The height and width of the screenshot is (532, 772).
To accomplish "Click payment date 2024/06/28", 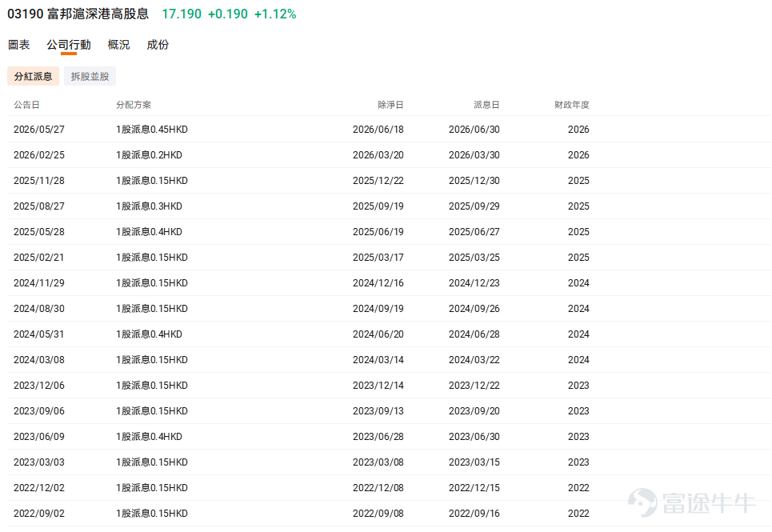I will [474, 334].
